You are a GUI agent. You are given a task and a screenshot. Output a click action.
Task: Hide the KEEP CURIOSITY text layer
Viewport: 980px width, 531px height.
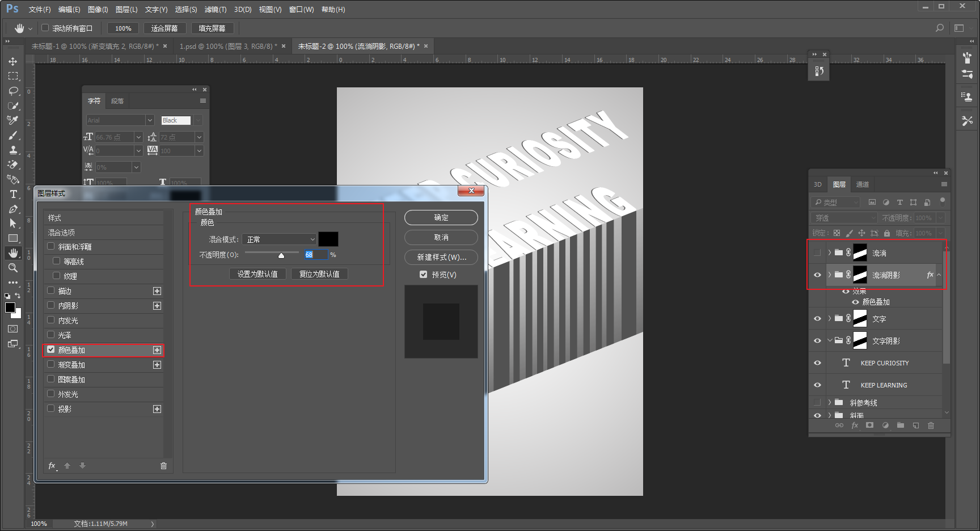click(x=817, y=363)
